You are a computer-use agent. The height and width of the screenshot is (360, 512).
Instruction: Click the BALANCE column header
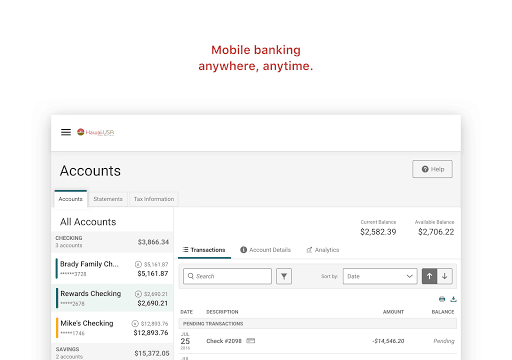pyautogui.click(x=443, y=312)
